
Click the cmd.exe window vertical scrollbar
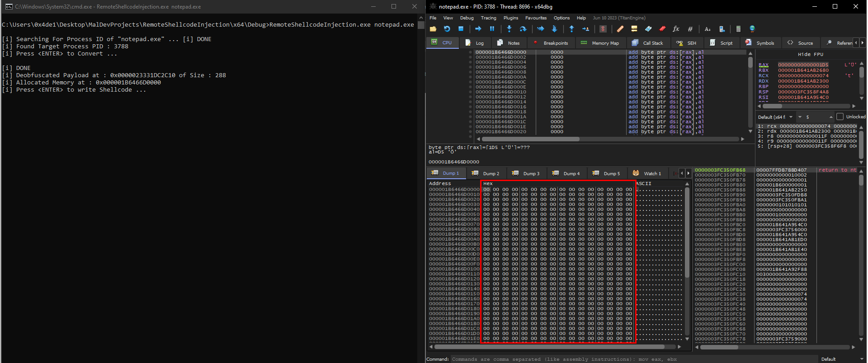[421, 188]
